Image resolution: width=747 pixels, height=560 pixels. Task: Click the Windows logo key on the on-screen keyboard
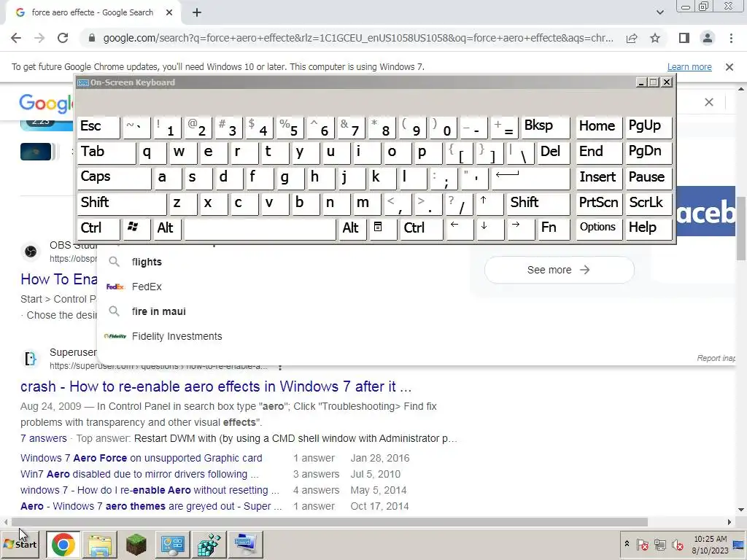coord(136,228)
